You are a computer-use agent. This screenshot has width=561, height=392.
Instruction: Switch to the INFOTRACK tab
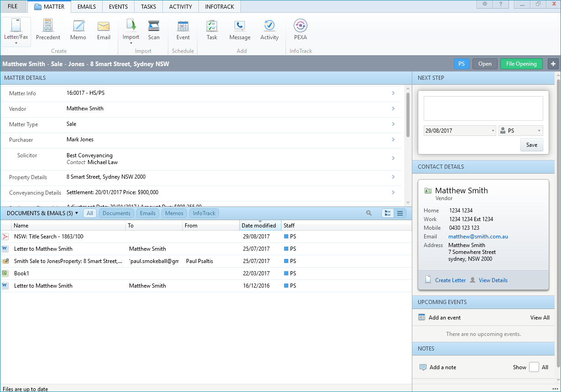pyautogui.click(x=220, y=6)
